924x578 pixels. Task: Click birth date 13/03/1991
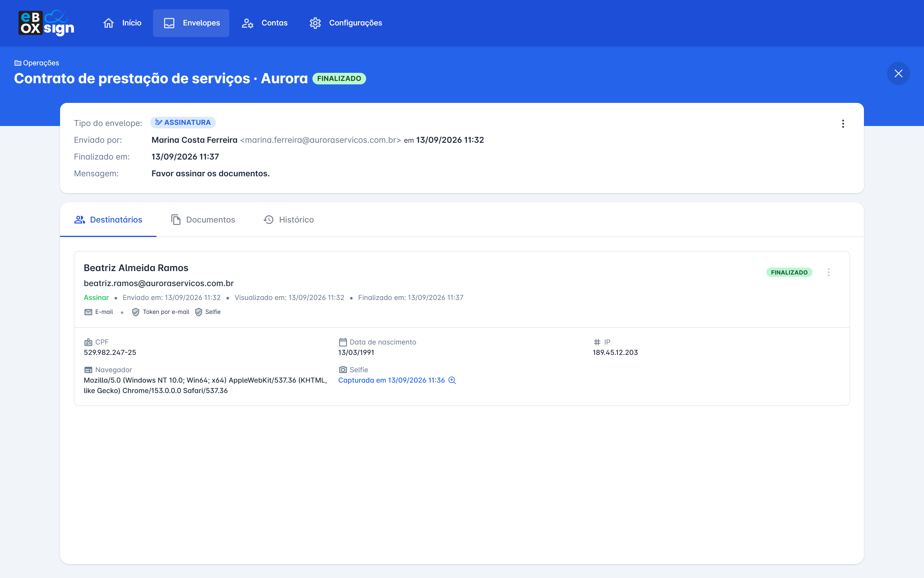click(356, 353)
